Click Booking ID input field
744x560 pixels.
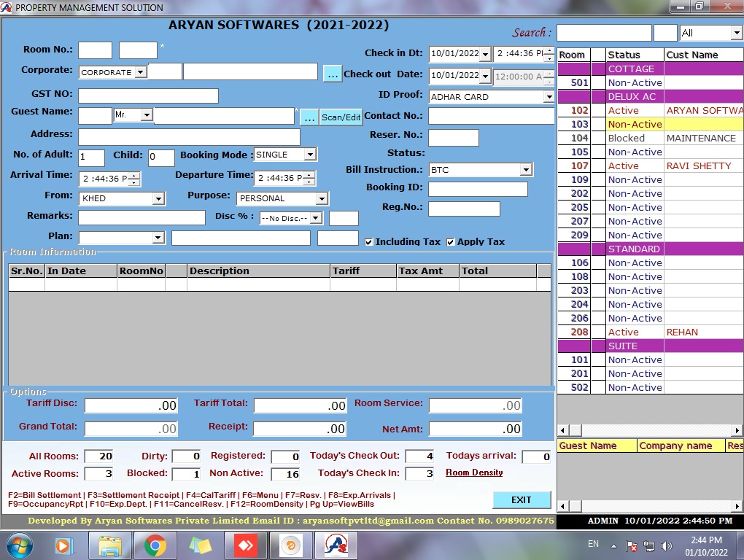point(478,189)
